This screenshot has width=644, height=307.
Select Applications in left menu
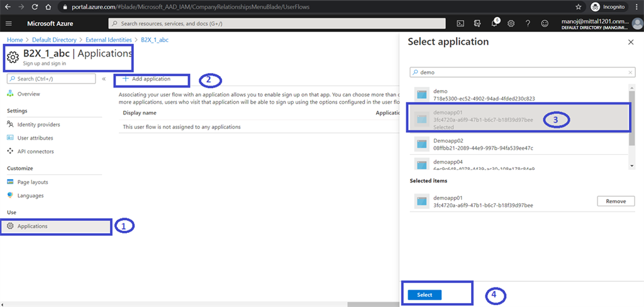click(55, 226)
